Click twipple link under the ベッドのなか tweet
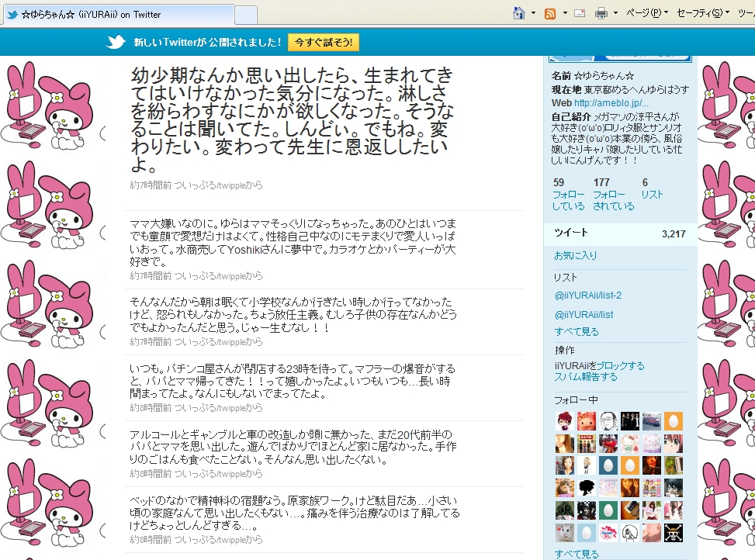Screen dimensions: 755x560 212,539
